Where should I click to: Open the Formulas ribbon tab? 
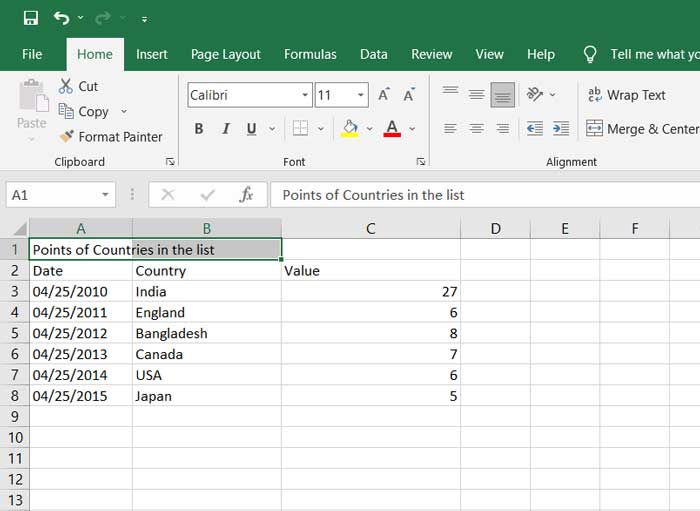[x=310, y=54]
